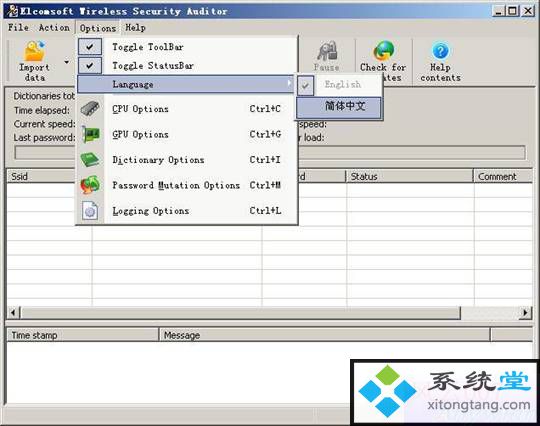The width and height of the screenshot is (540, 426).
Task: Click the Check for updates globe icon
Action: coord(383,51)
